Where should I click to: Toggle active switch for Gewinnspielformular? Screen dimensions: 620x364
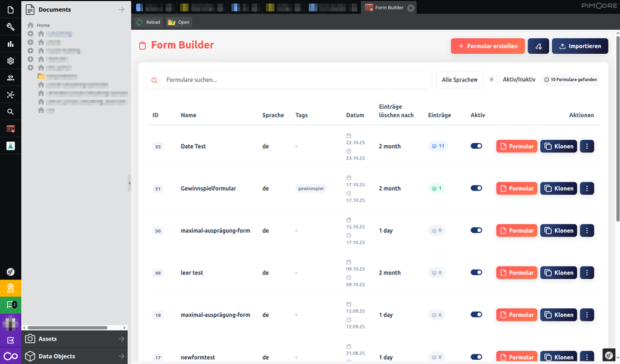pyautogui.click(x=476, y=188)
